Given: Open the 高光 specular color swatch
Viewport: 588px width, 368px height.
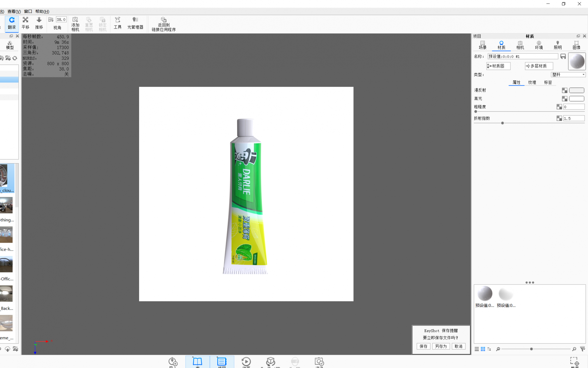Looking at the screenshot, I should tap(577, 99).
